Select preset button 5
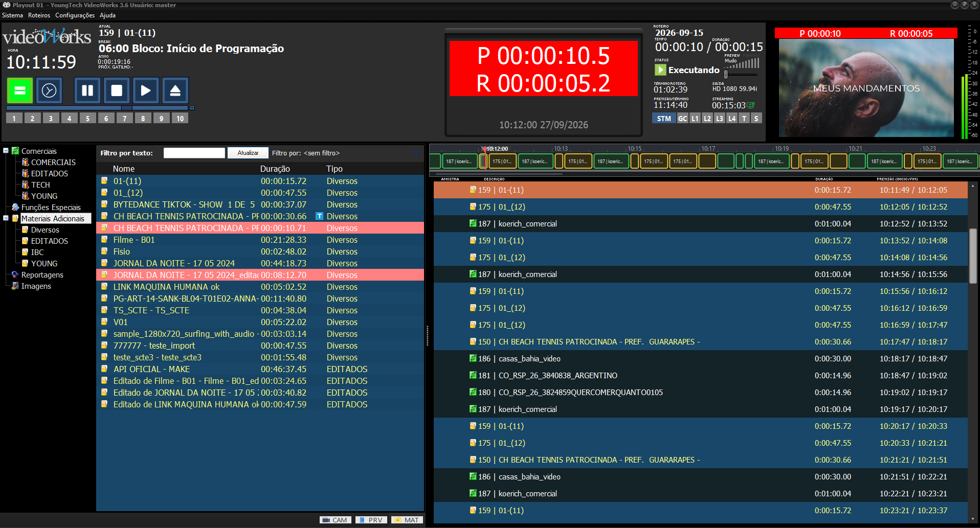This screenshot has height=528, width=980. 87,118
